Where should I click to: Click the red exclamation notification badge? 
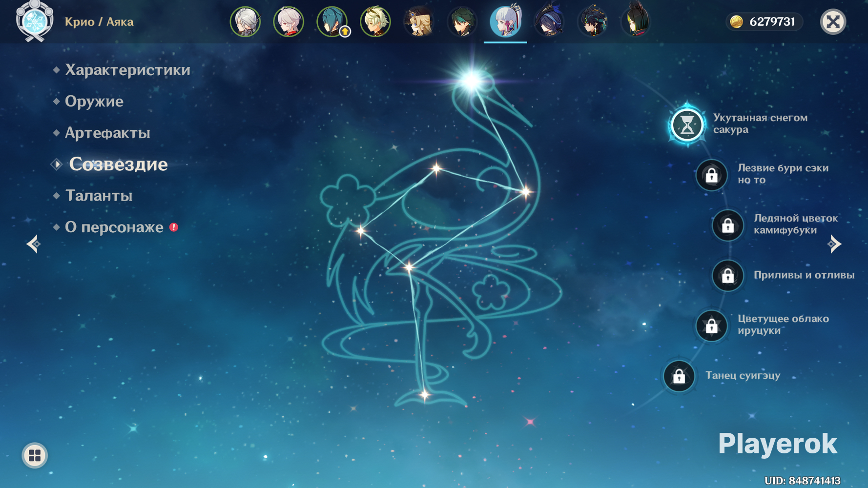pos(174,227)
